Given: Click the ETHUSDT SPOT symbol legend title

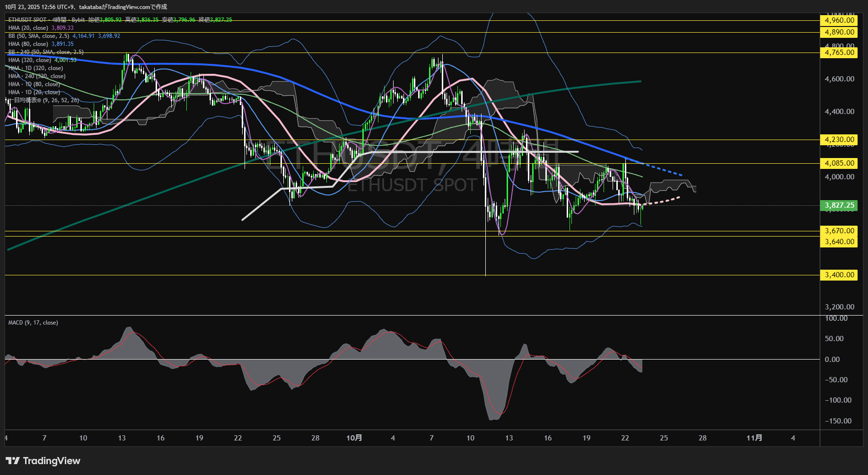Looking at the screenshot, I should coord(27,20).
